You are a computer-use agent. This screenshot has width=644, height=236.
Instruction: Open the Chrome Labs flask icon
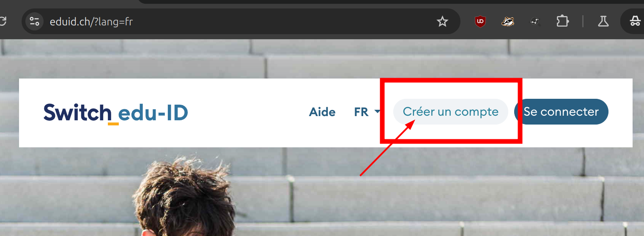click(603, 21)
